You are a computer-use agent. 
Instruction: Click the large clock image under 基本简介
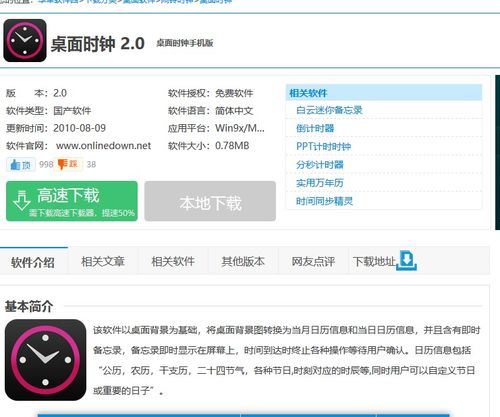pos(45,360)
